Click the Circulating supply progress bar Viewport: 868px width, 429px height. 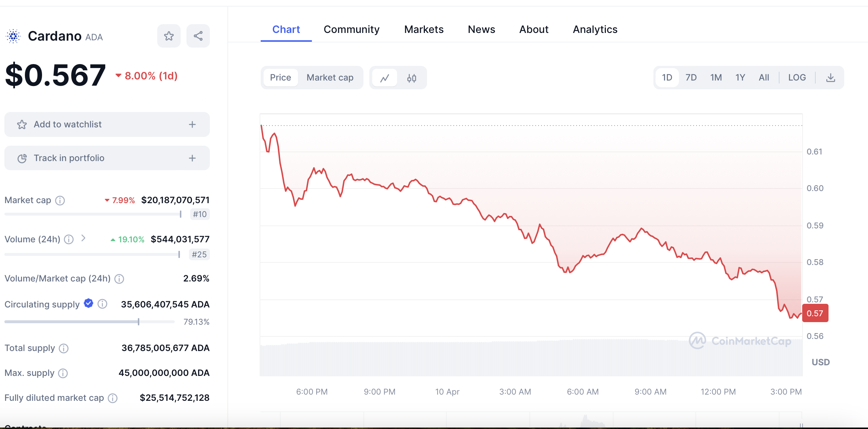click(90, 322)
